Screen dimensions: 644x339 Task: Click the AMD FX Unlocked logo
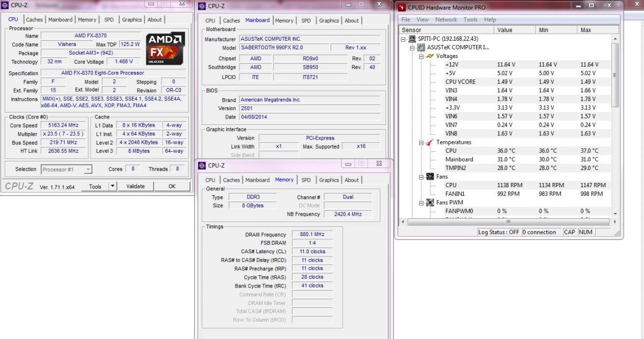pyautogui.click(x=166, y=49)
